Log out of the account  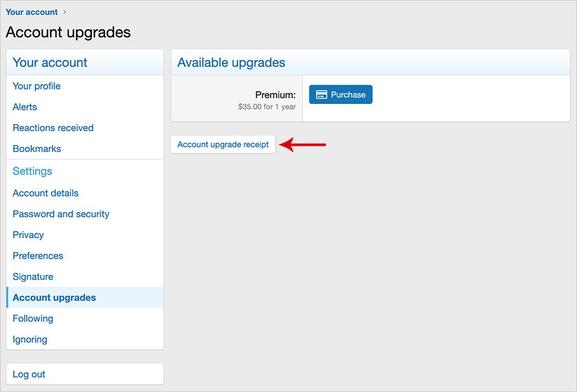click(x=29, y=374)
